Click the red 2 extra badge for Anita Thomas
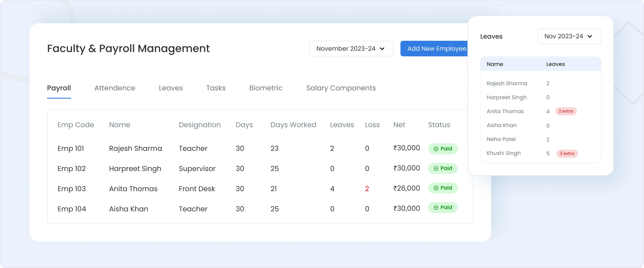This screenshot has width=644, height=268. pos(566,111)
